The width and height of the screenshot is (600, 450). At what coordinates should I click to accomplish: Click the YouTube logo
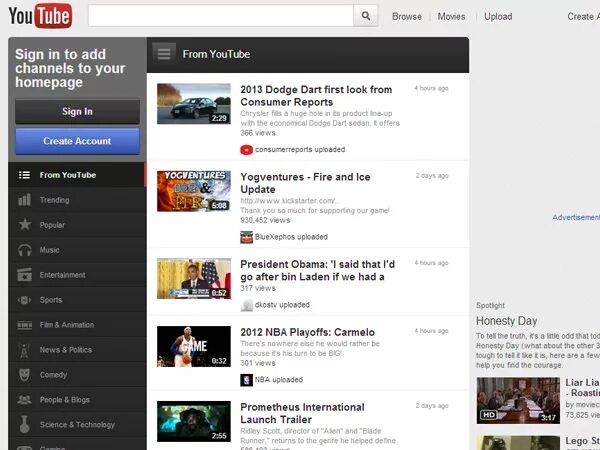[40, 16]
